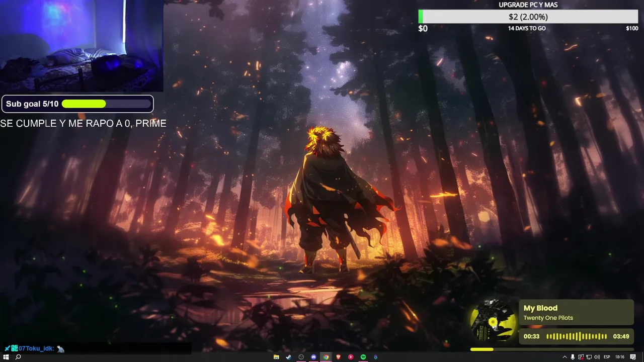Open taskbar search magnifier
644x362 pixels.
coord(18,357)
